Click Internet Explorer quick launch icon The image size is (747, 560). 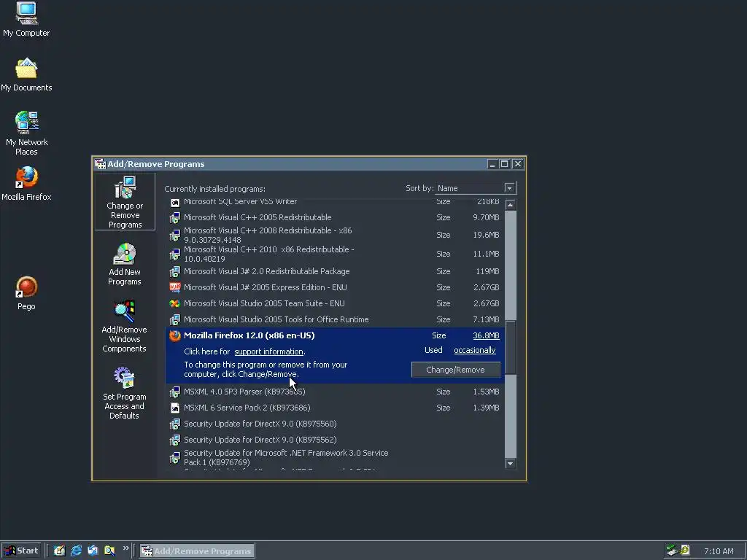coord(76,551)
